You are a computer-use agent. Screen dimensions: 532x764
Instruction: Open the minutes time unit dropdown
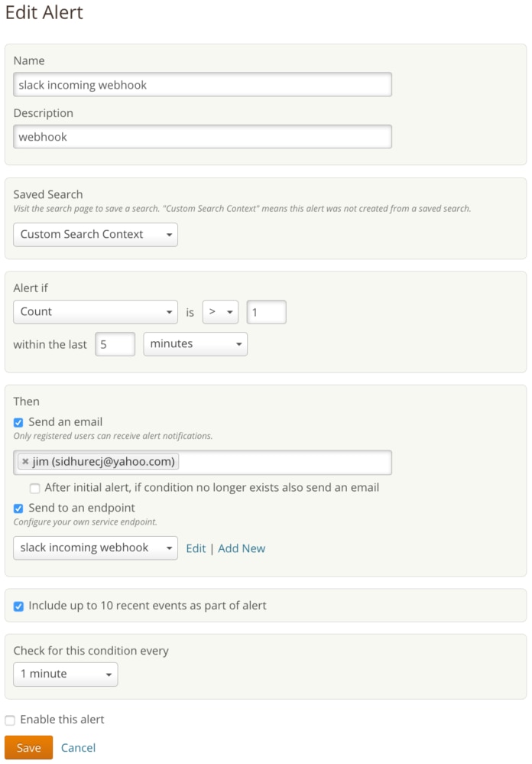coord(195,344)
